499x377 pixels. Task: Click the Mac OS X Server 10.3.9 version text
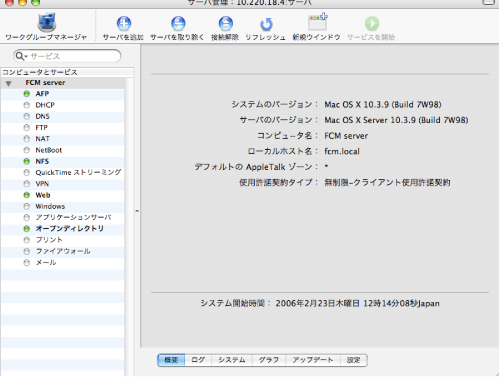point(396,120)
